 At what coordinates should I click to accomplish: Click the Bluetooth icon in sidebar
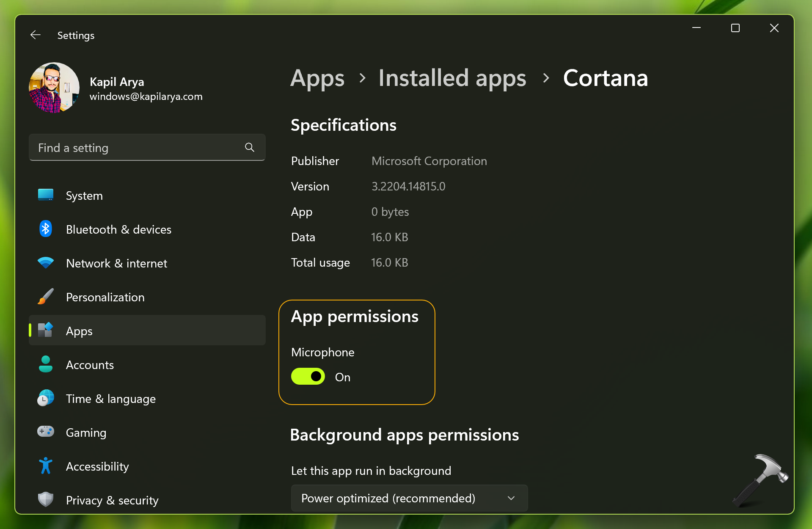(x=46, y=229)
